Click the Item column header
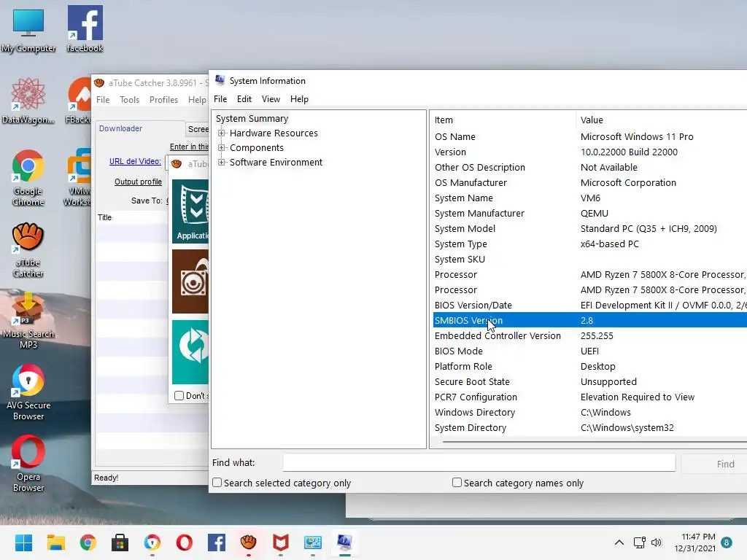Image resolution: width=747 pixels, height=560 pixels. 503,120
